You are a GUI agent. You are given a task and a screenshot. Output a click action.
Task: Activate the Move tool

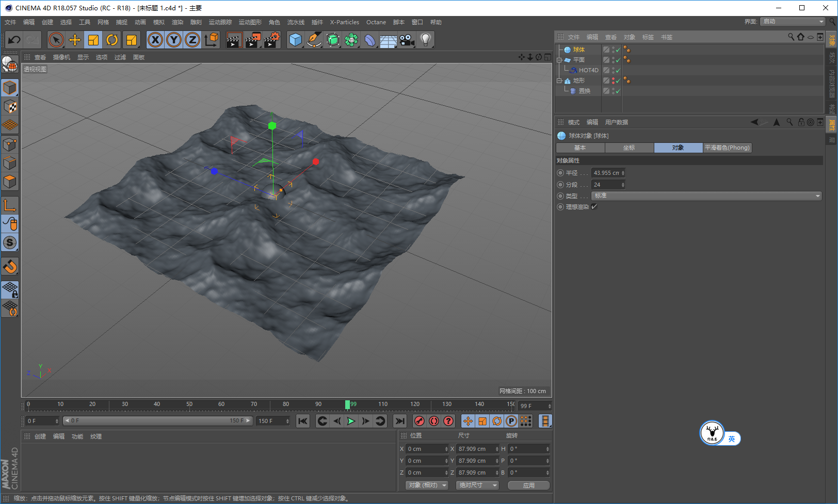coord(75,40)
